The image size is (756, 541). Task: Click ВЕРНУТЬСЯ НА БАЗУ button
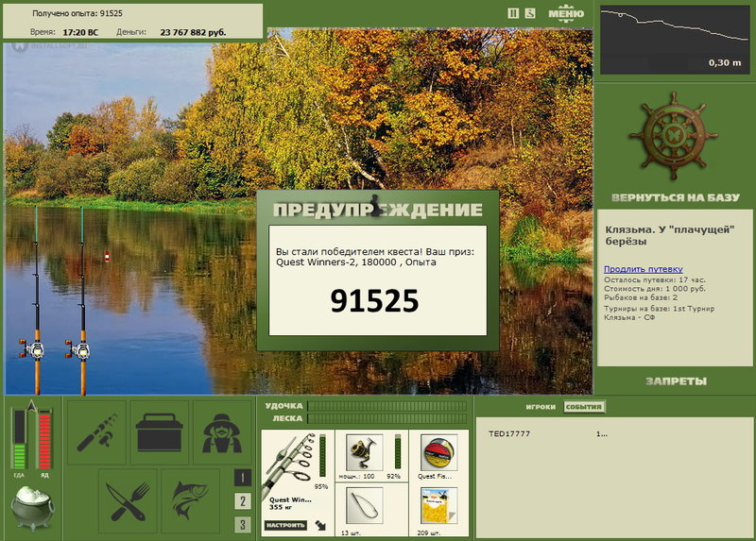point(675,197)
